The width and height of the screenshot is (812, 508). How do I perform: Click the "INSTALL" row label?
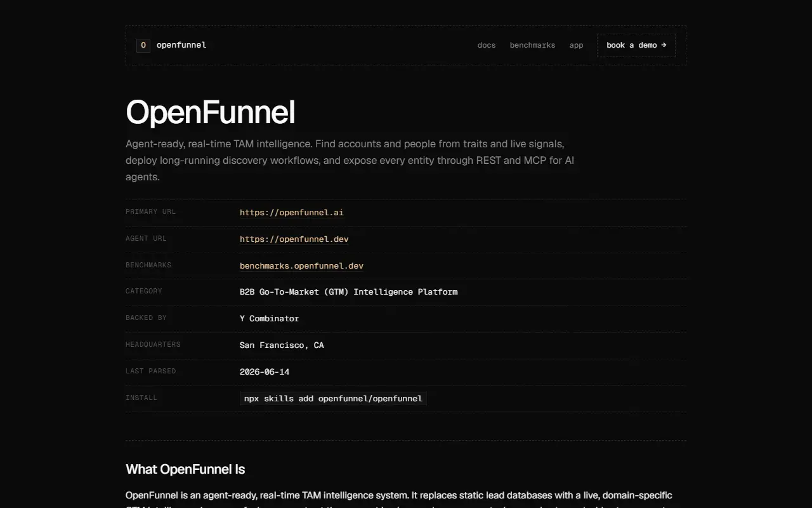point(141,398)
